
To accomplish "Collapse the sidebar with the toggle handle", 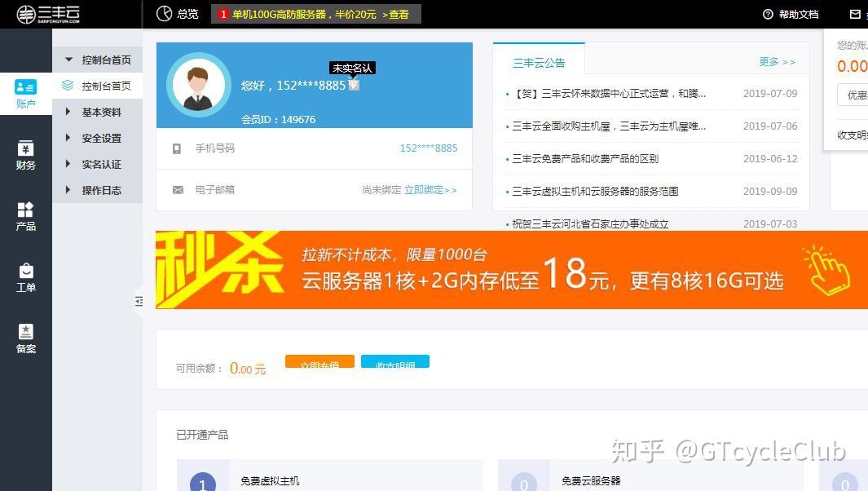I will pos(139,301).
